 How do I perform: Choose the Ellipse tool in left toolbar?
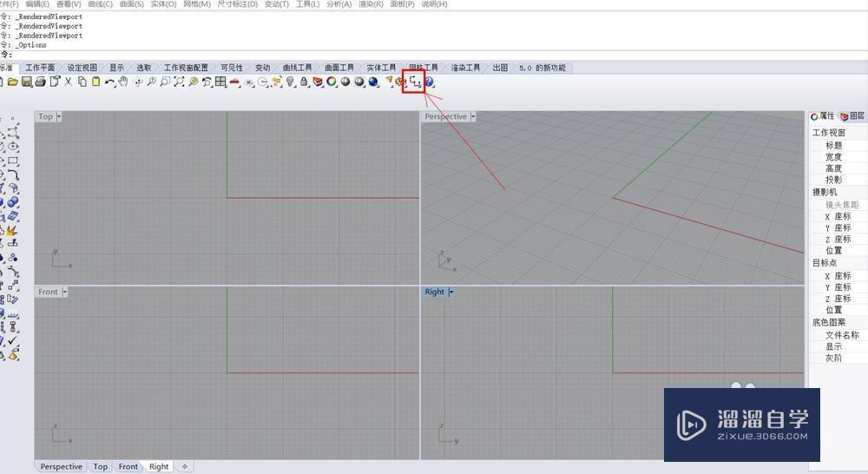pyautogui.click(x=13, y=147)
